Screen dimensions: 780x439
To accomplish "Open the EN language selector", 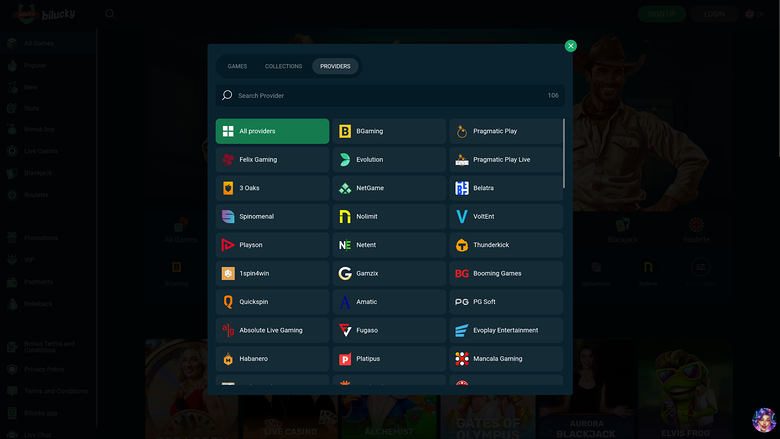I will (x=755, y=14).
